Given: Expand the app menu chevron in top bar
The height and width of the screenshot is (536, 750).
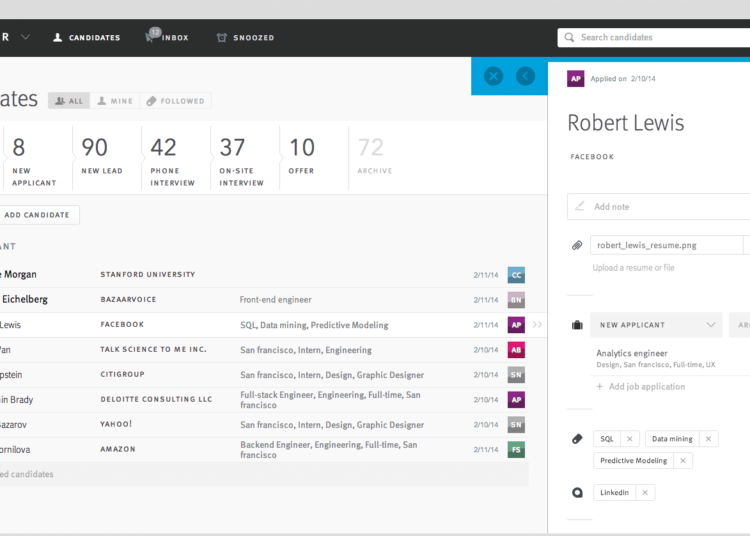Looking at the screenshot, I should pos(25,37).
